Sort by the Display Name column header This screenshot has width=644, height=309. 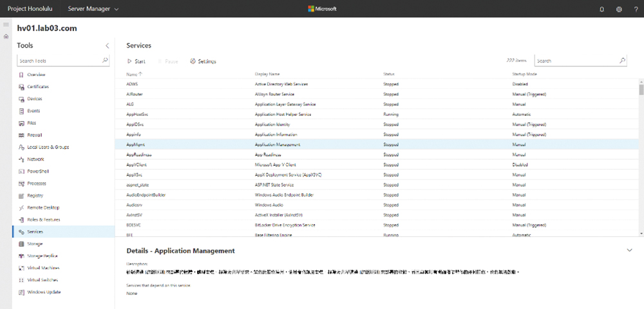click(267, 74)
